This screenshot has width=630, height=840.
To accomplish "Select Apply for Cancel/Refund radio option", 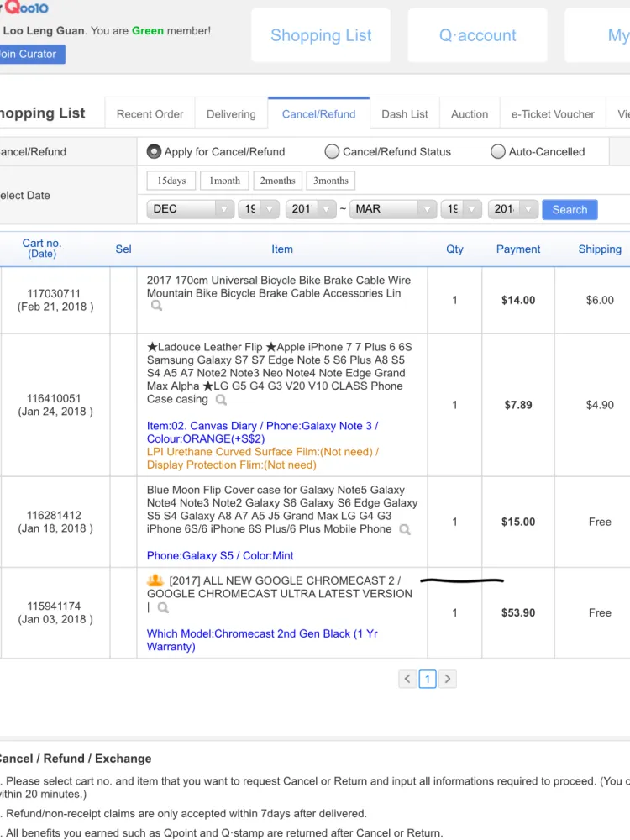I will (x=154, y=152).
